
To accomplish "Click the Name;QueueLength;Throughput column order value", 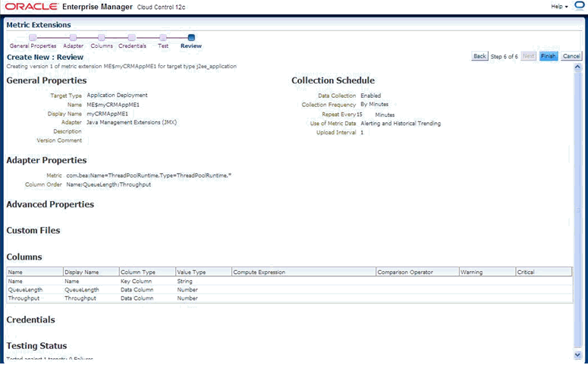I will pyautogui.click(x=108, y=184).
